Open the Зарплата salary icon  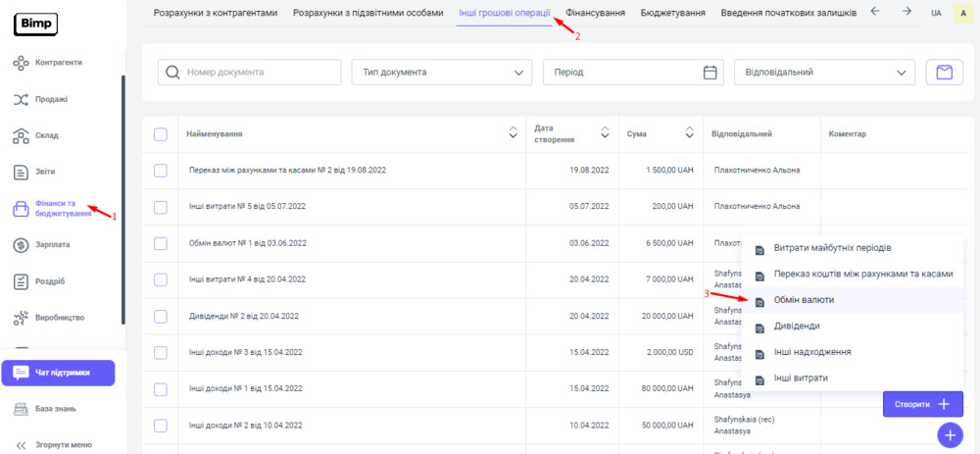[x=21, y=244]
